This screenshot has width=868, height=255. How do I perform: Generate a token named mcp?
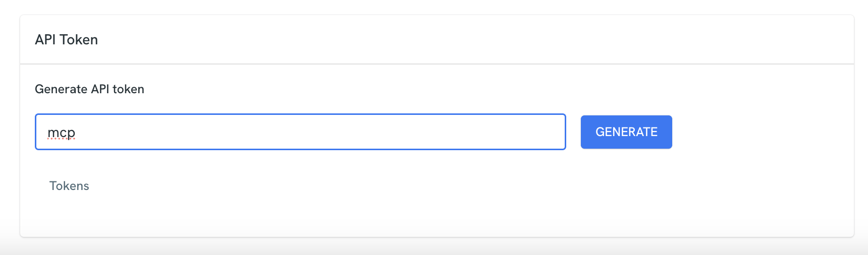coord(626,132)
